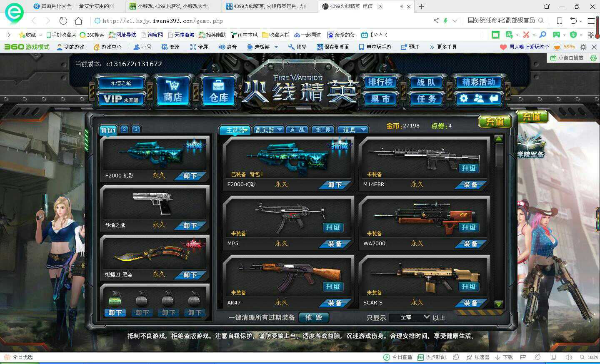Expand 更多工具 more tools
Image resolution: width=600 pixels, height=364 pixels.
click(x=443, y=47)
